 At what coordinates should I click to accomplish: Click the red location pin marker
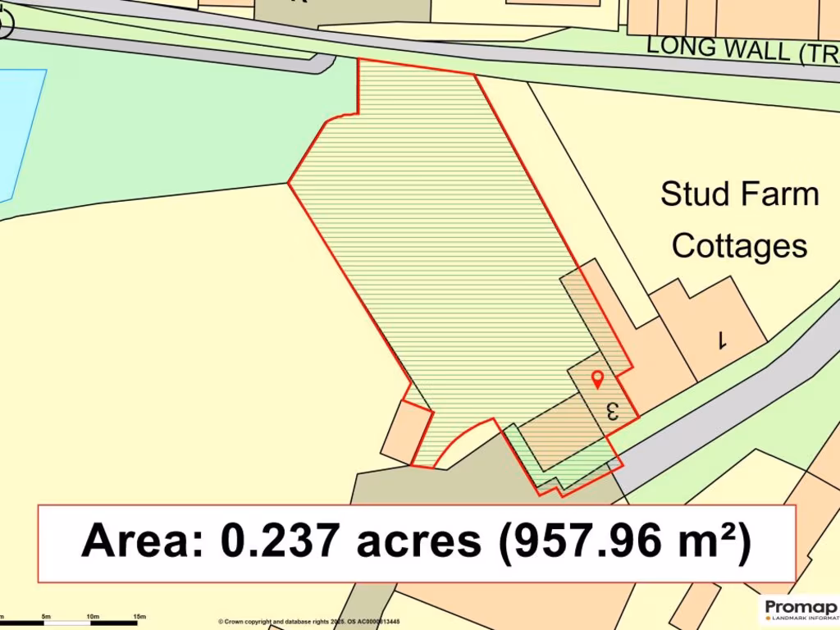pos(597,379)
